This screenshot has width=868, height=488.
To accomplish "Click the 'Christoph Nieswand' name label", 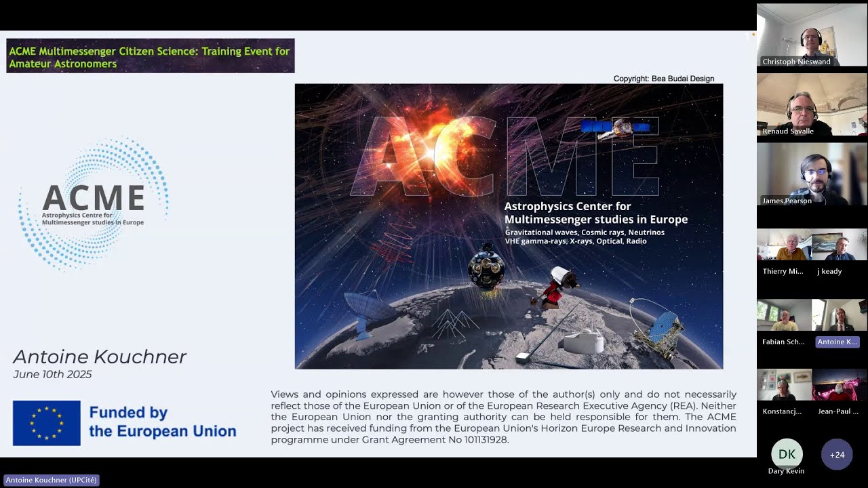I will pos(796,61).
